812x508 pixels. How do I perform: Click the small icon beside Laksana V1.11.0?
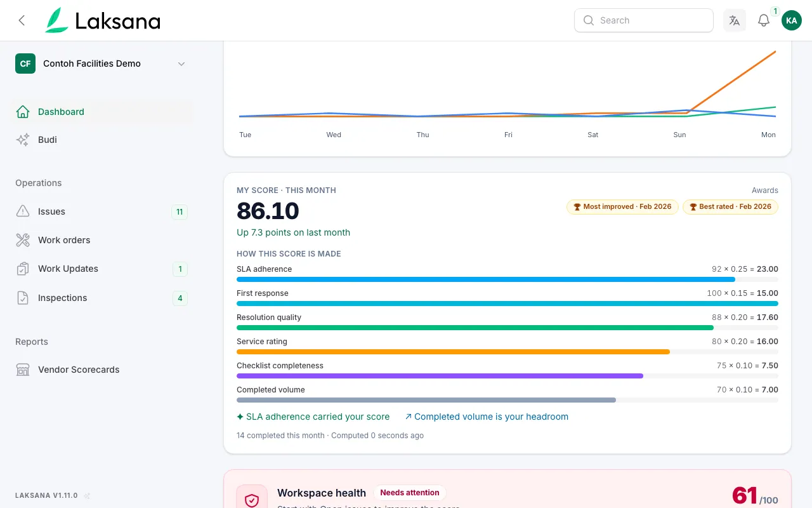pyautogui.click(x=87, y=496)
